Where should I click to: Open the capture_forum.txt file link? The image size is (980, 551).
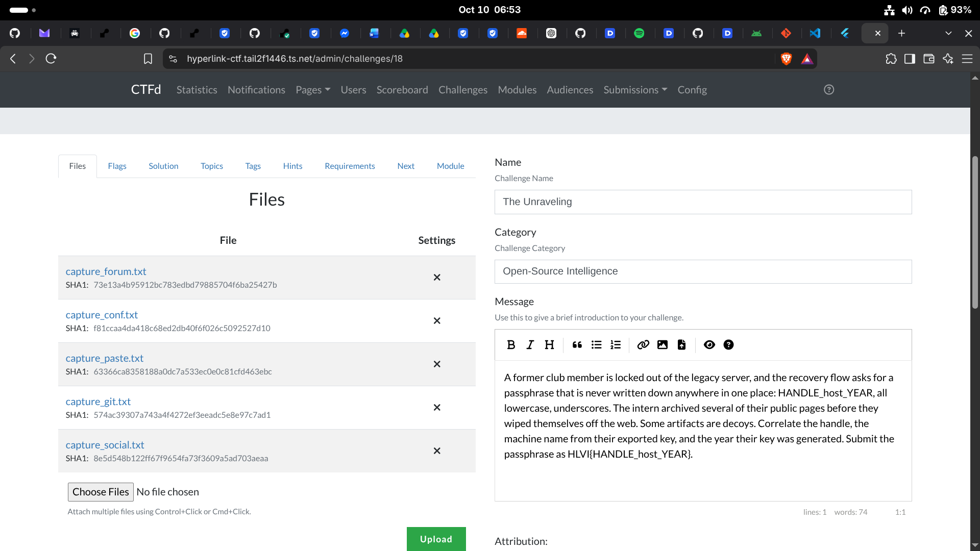pos(106,271)
